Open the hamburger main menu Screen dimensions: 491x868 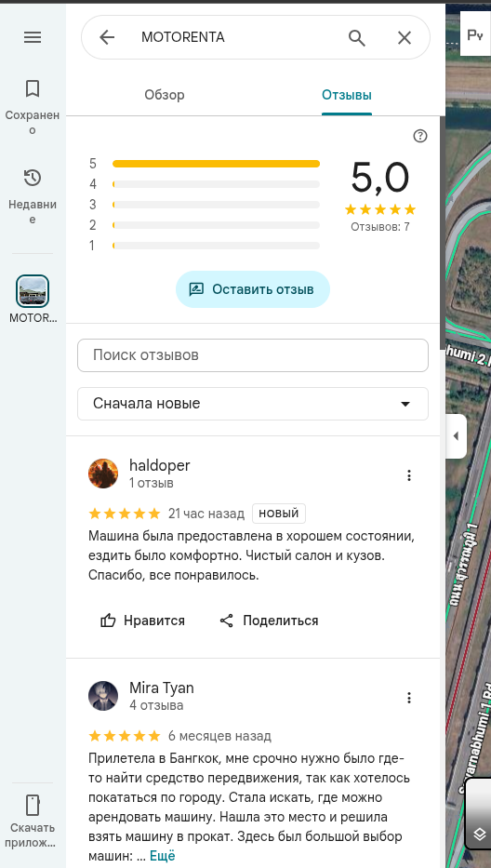[33, 37]
